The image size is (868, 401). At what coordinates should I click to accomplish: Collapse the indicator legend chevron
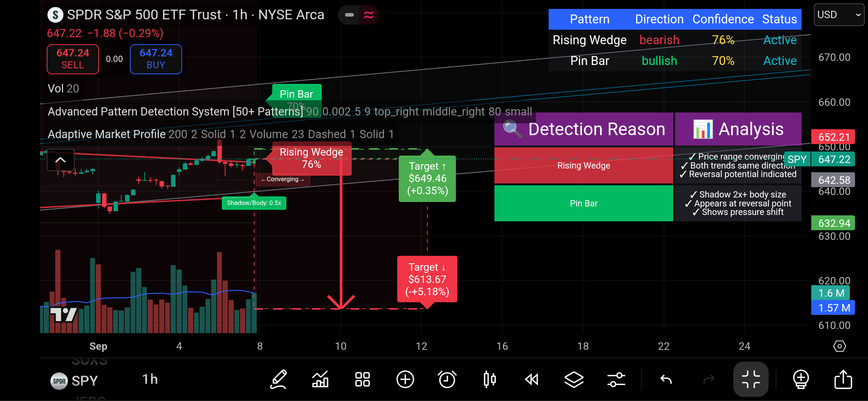(x=60, y=160)
